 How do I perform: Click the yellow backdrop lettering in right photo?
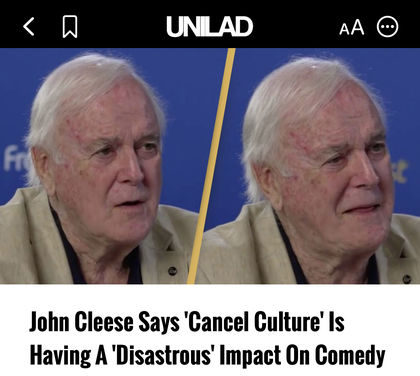tap(400, 172)
